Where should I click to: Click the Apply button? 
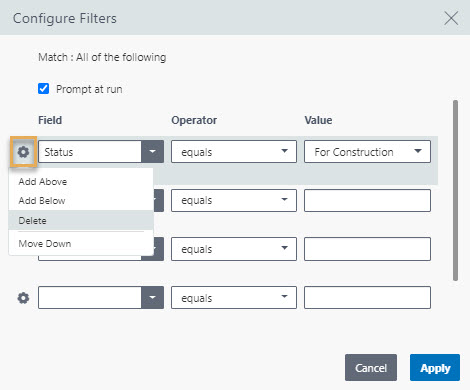point(435,368)
